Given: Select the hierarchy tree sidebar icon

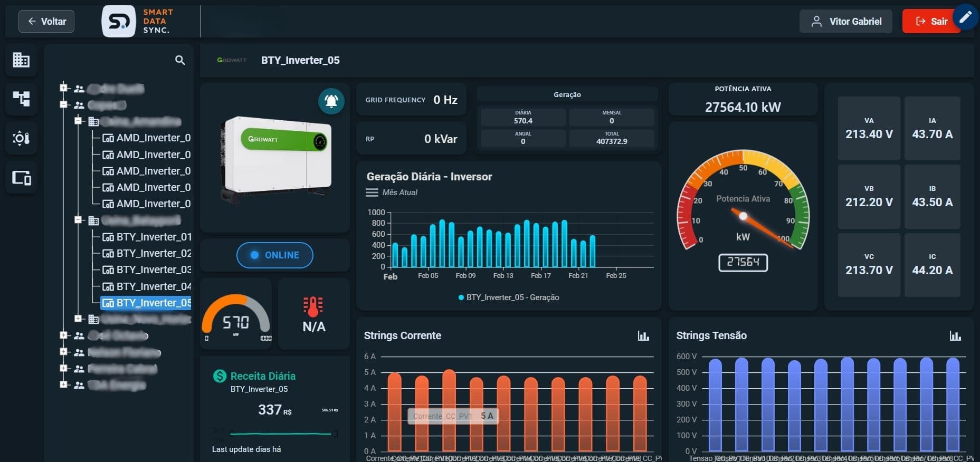Looking at the screenshot, I should (x=21, y=99).
